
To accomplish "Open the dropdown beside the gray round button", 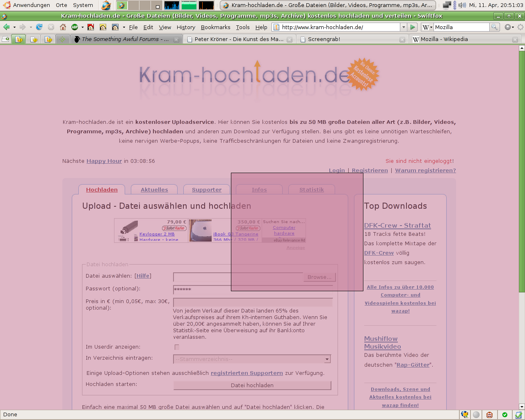I will click(513, 27).
